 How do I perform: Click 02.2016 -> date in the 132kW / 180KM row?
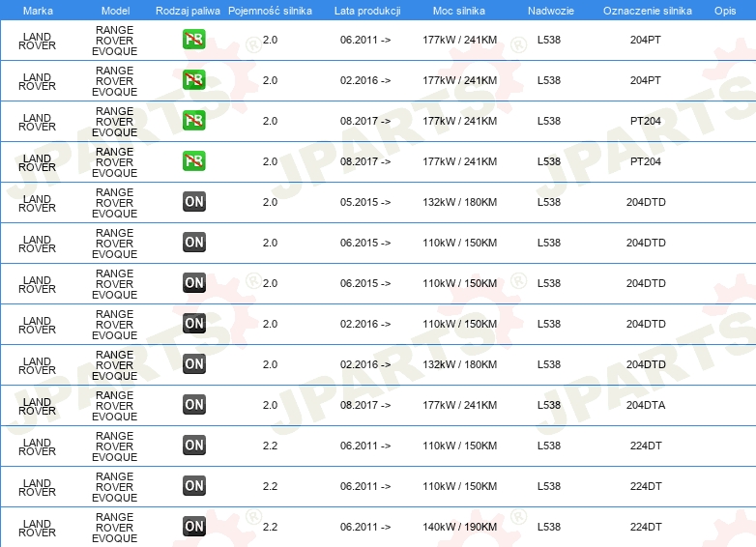[x=365, y=364]
